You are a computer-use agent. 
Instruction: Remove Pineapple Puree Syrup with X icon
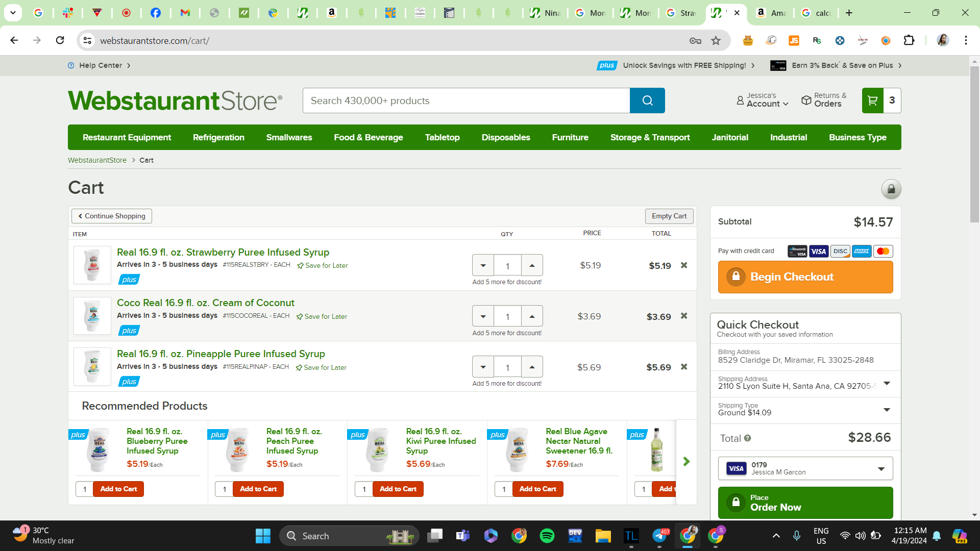pos(684,367)
